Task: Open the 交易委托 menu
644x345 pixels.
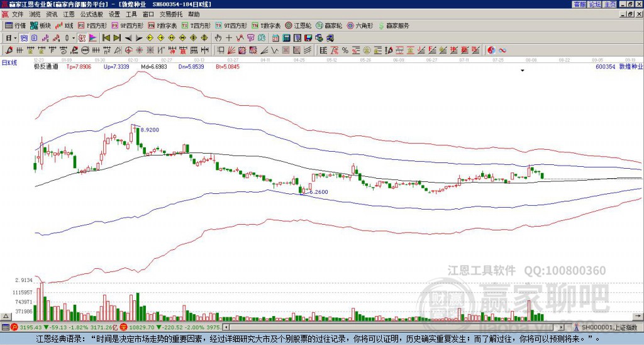Action: 171,14
